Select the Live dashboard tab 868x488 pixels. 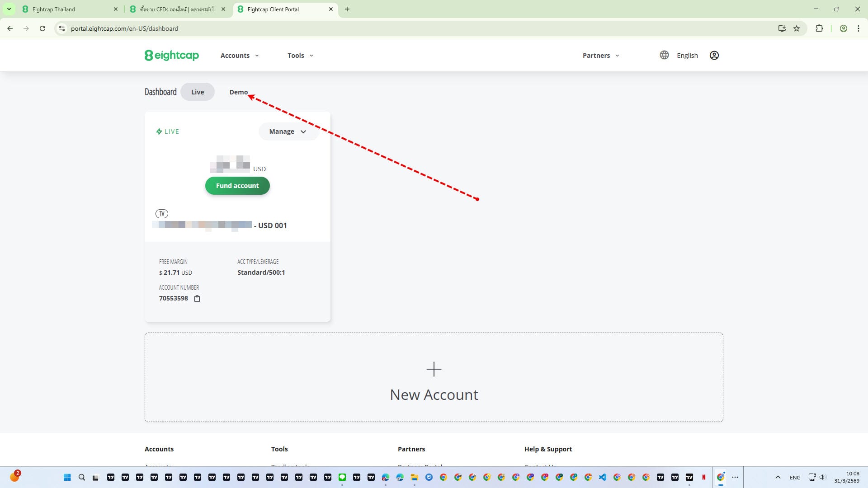tap(197, 92)
